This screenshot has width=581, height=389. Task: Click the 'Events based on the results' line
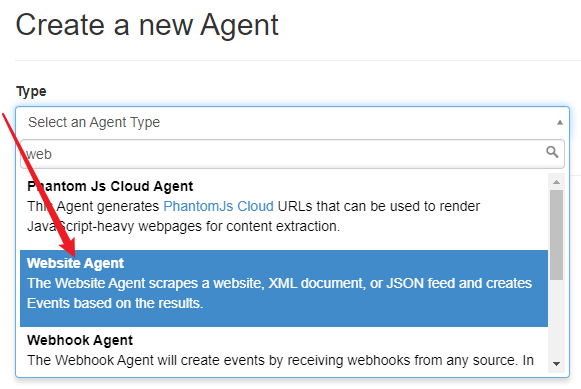point(115,303)
